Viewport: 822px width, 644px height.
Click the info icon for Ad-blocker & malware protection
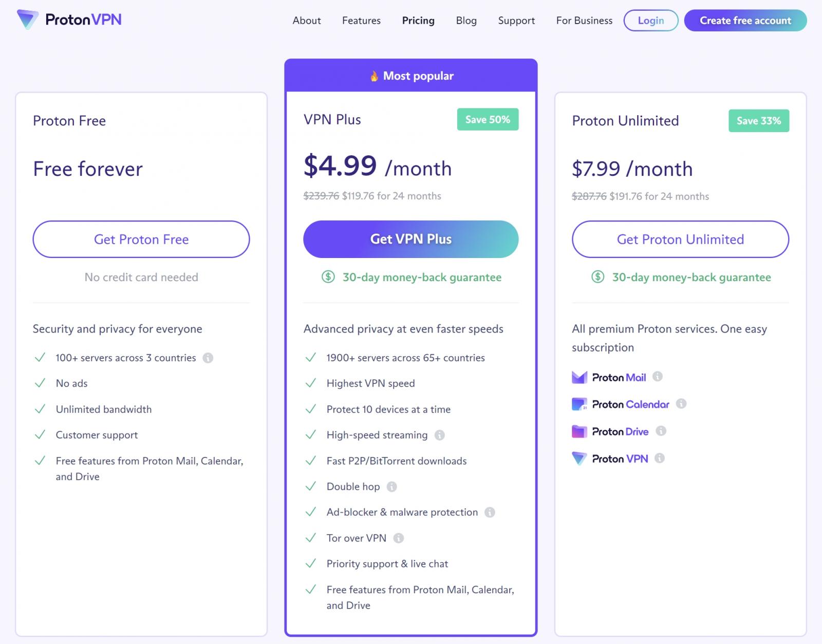(489, 512)
